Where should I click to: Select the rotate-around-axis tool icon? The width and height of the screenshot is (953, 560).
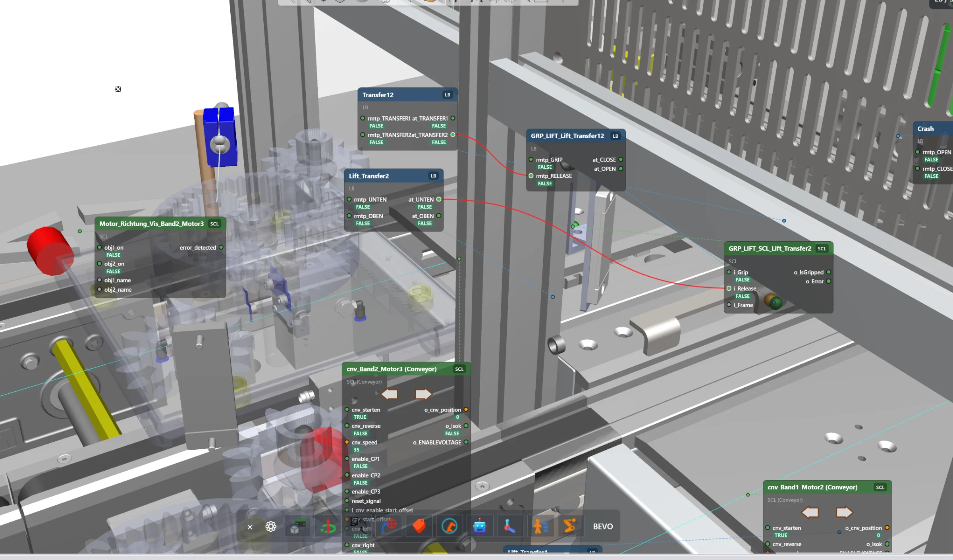pyautogui.click(x=328, y=527)
